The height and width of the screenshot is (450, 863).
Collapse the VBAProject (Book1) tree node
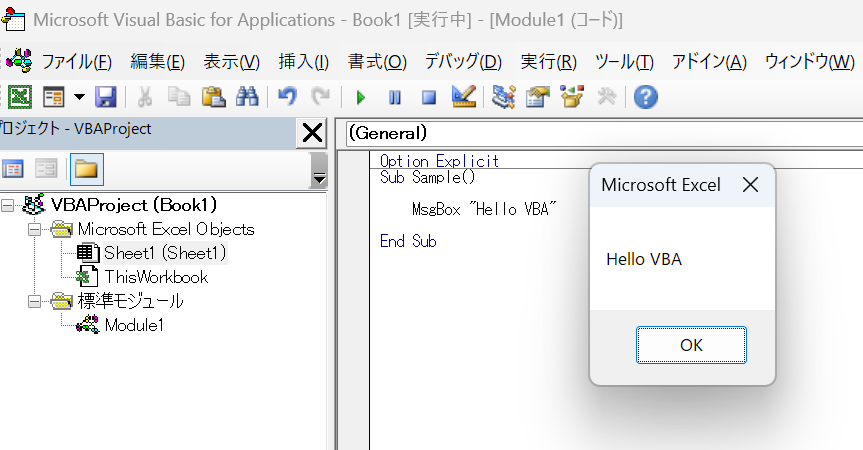pos(7,206)
